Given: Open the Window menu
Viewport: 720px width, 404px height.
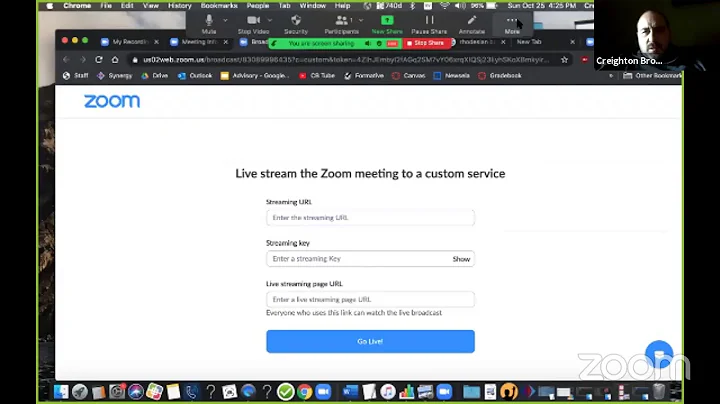Looking at the screenshot, I should tap(313, 6).
